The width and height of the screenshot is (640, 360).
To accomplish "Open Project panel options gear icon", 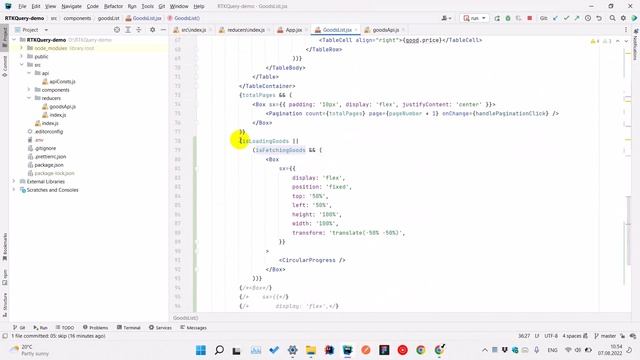I will (152, 30).
